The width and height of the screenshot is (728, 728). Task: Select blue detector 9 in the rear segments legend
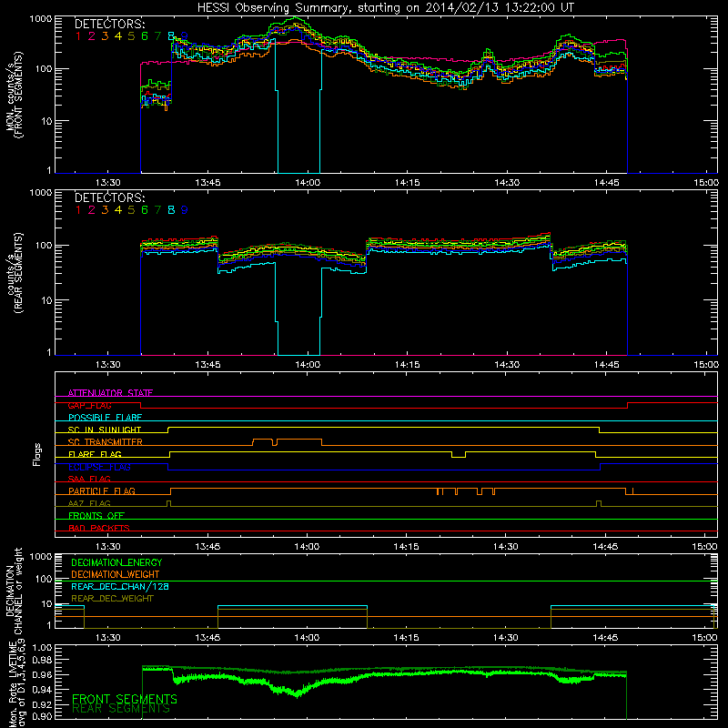[x=185, y=210]
